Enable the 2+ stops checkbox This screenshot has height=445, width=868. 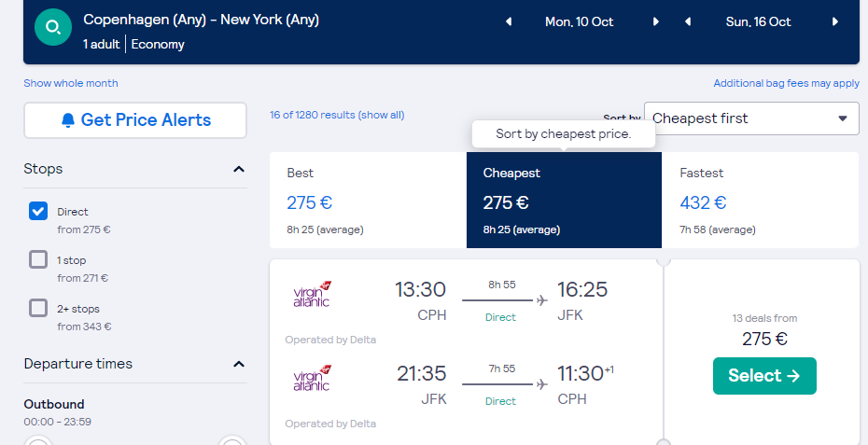(38, 308)
